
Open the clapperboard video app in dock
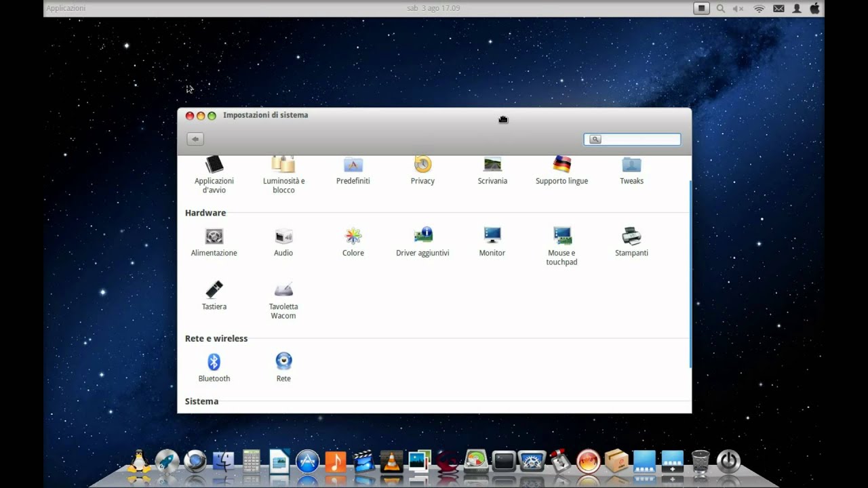(363, 461)
